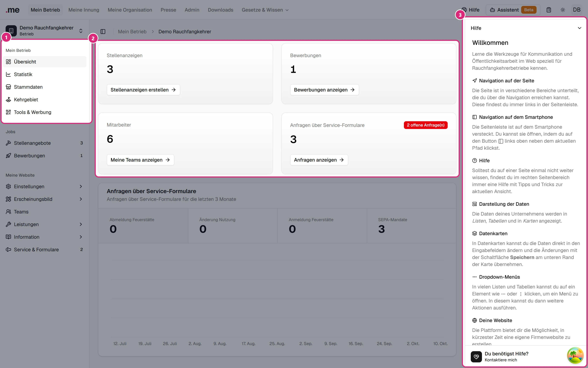Open Kehrgebiet in the sidebar
Image resolution: width=588 pixels, height=368 pixels.
tap(45, 100)
